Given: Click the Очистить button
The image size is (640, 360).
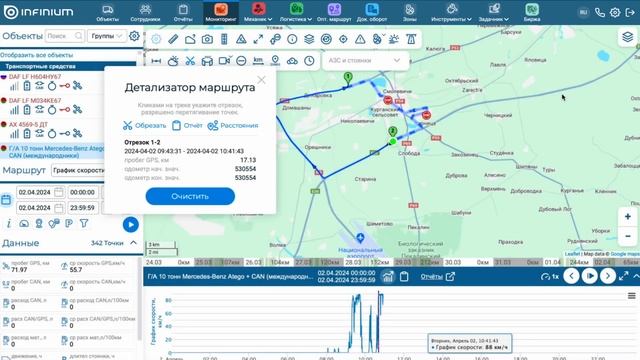Looking at the screenshot, I should (x=190, y=196).
